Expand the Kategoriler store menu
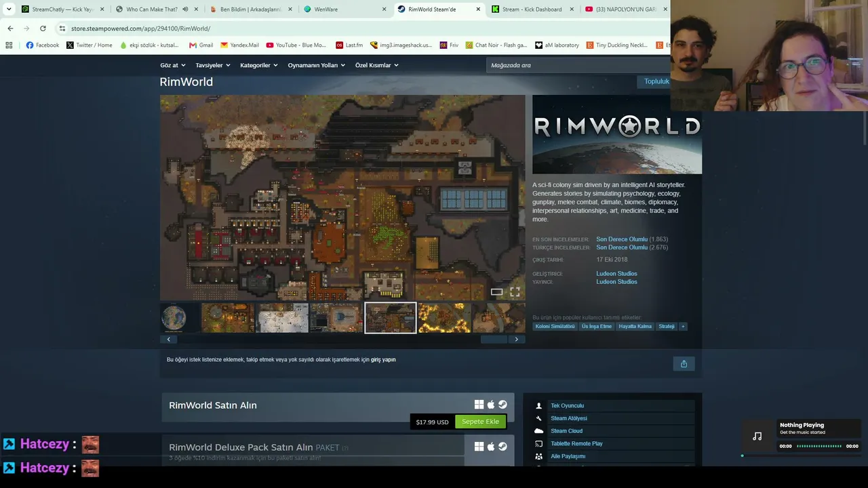The height and width of the screenshot is (488, 868). point(259,65)
